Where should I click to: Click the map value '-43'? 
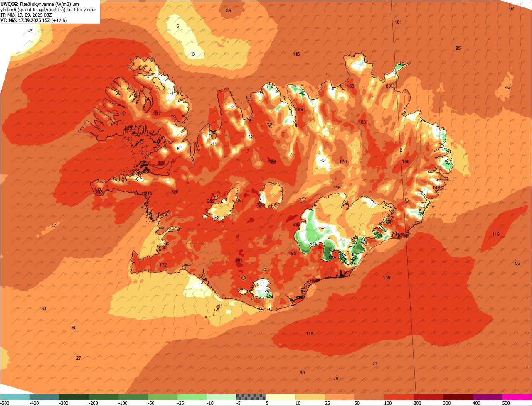[x=302, y=93]
